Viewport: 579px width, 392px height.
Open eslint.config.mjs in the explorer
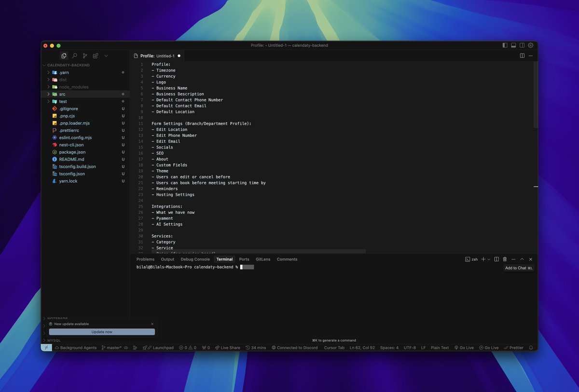[x=75, y=137]
